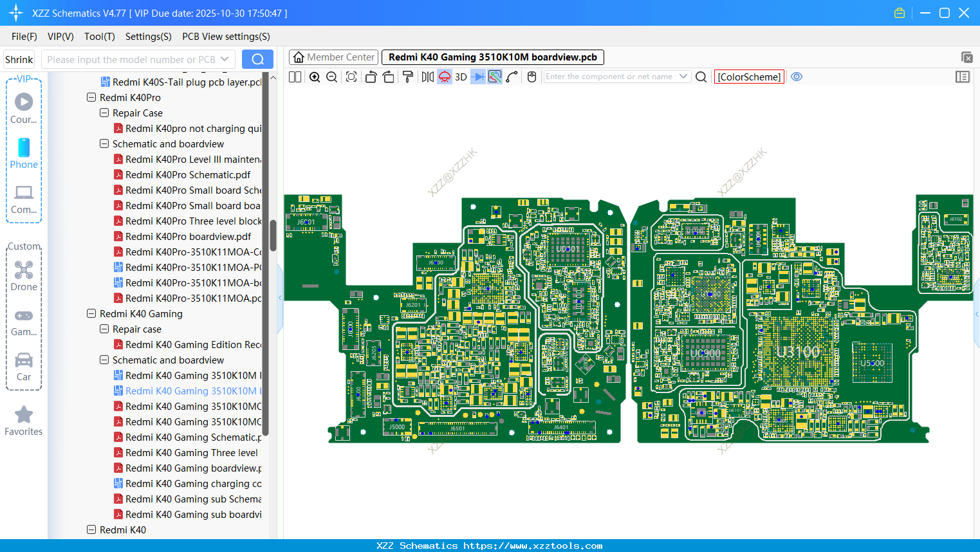The image size is (980, 552).
Task: Click the mirror flip board icon
Action: coord(427,77)
